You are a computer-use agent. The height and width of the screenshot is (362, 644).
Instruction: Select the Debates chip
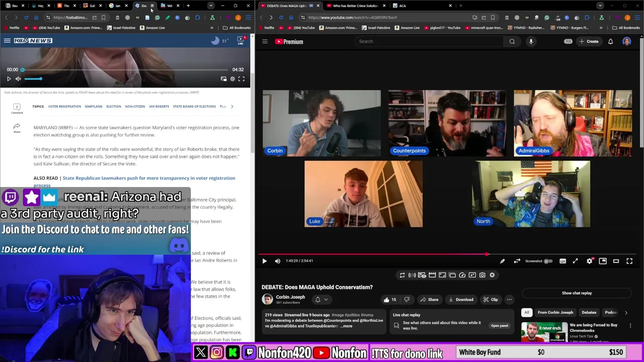tap(589, 313)
